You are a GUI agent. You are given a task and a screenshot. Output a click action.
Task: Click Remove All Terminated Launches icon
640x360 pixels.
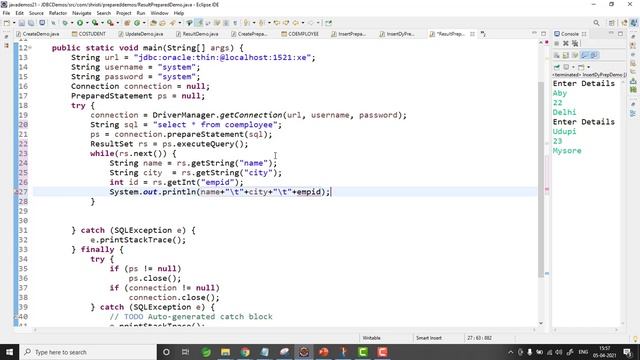[575, 43]
